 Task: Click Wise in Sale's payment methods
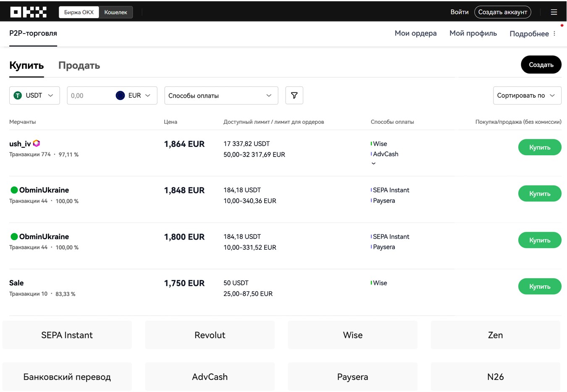(380, 283)
